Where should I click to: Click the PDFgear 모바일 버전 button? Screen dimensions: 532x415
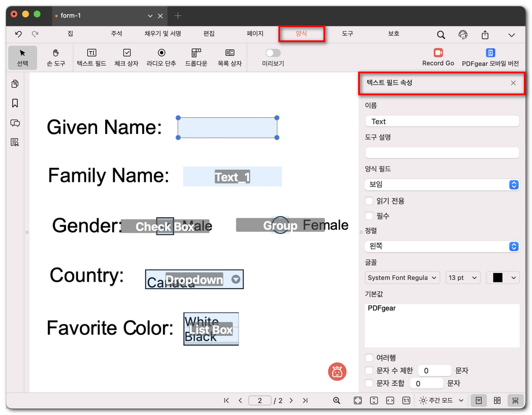coord(492,55)
